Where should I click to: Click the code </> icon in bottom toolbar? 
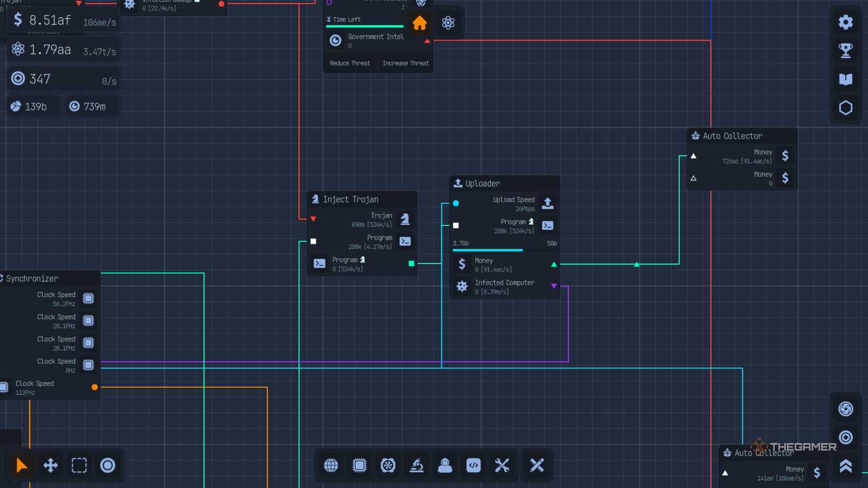coord(473,465)
